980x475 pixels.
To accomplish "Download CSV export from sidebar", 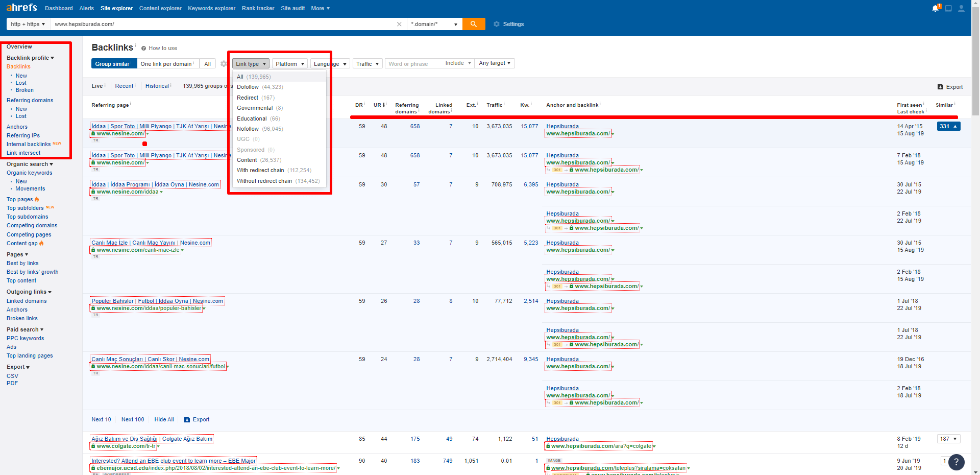I will point(12,376).
